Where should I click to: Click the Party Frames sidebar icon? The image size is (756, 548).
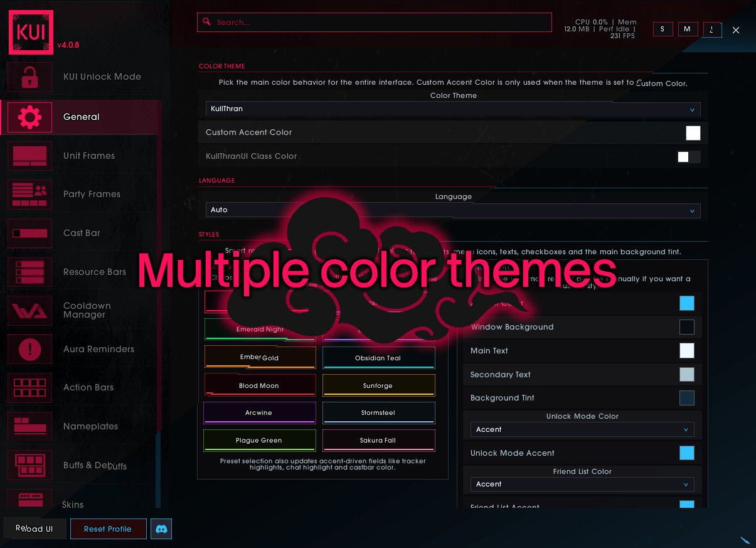(29, 195)
